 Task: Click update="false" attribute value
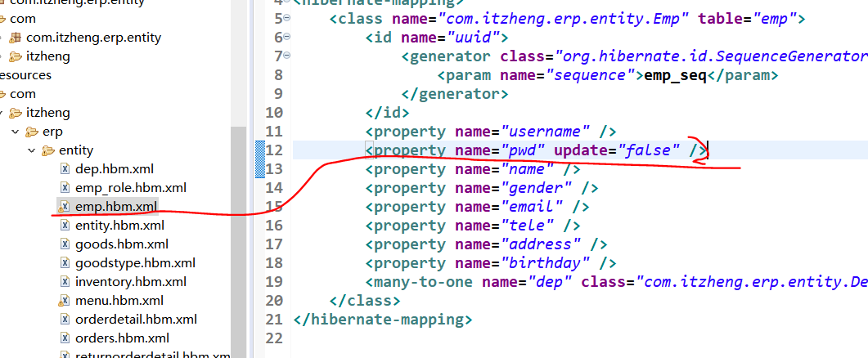pos(617,150)
